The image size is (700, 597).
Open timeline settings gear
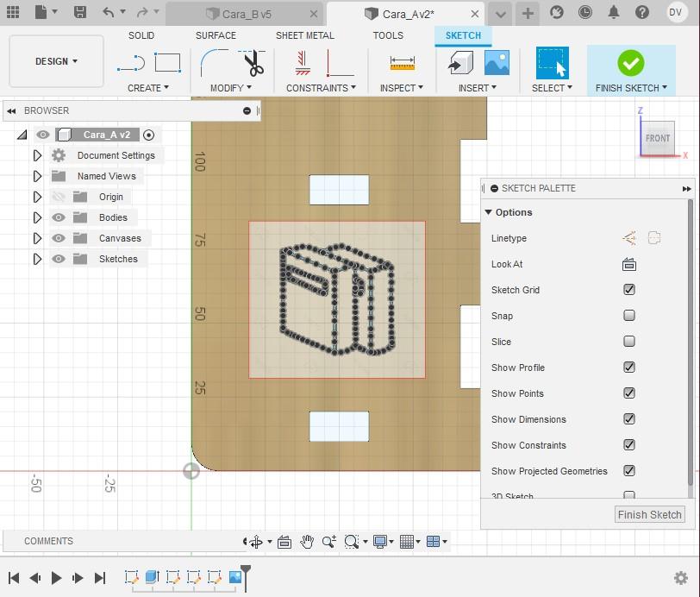[681, 578]
